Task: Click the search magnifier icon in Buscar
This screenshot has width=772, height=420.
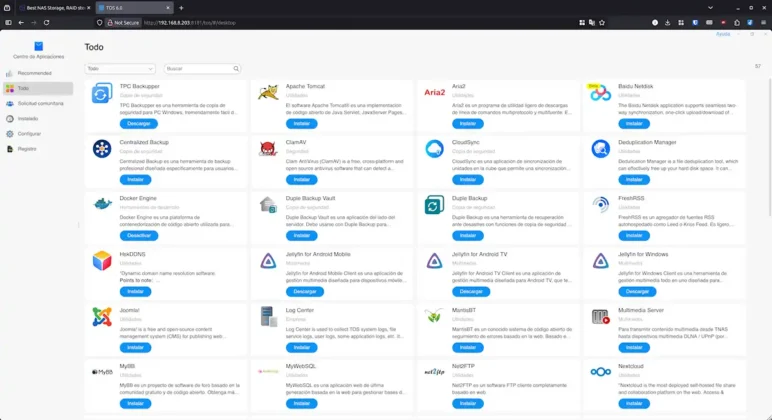Action: (x=236, y=69)
